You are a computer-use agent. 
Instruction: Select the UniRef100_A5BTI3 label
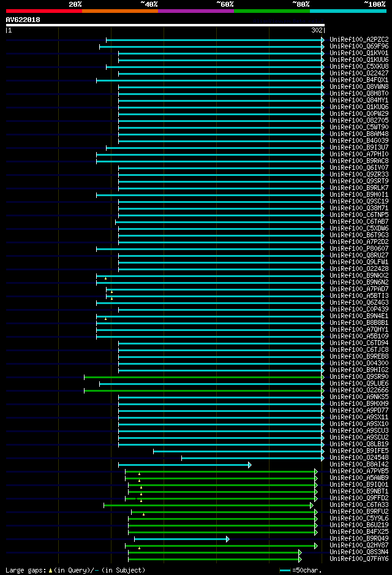tap(359, 295)
